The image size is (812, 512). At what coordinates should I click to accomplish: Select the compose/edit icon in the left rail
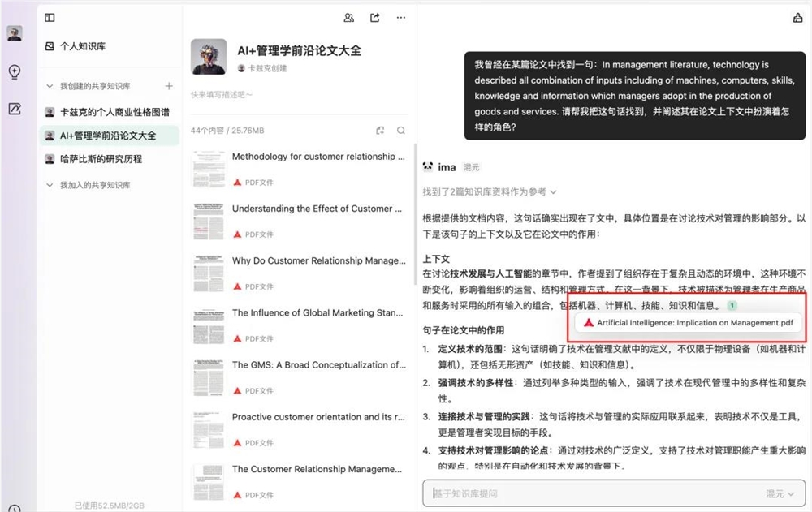[x=14, y=107]
